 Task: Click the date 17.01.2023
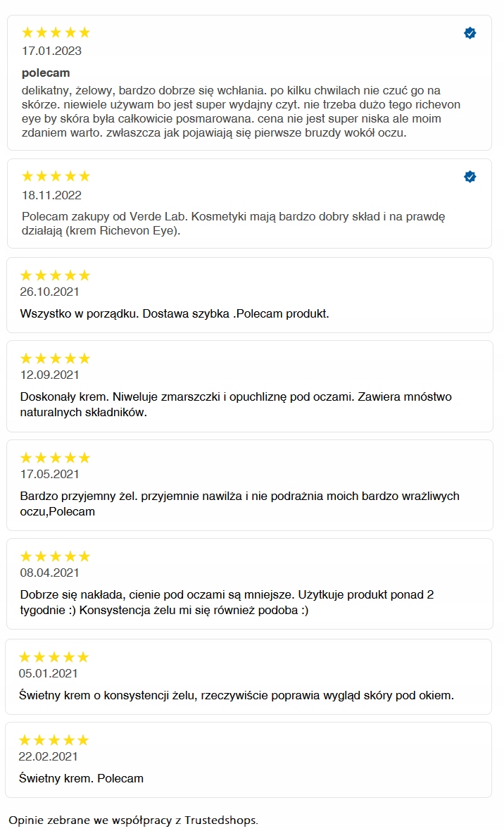click(51, 51)
